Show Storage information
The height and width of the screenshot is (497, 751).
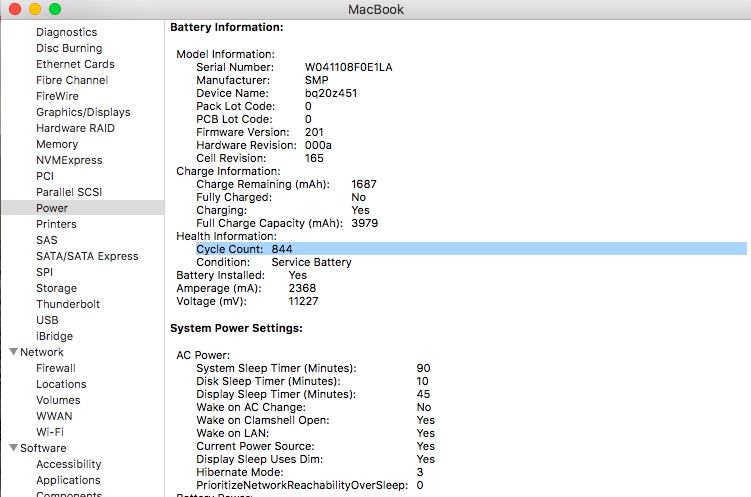56,288
